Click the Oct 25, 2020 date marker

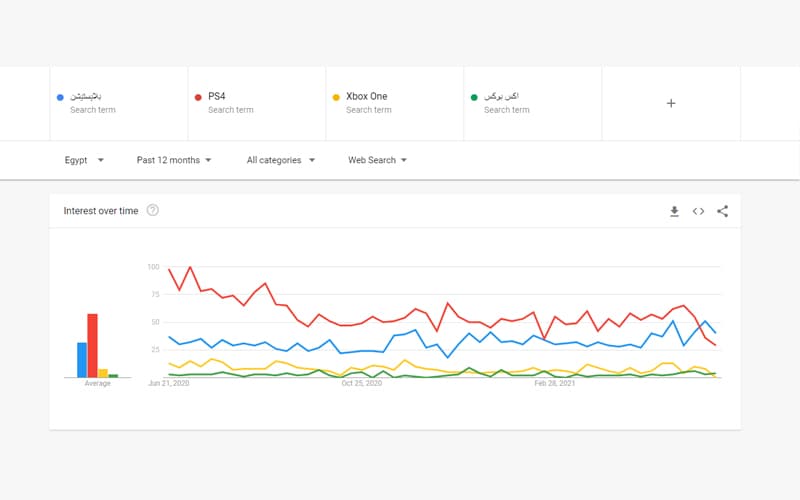(x=361, y=383)
